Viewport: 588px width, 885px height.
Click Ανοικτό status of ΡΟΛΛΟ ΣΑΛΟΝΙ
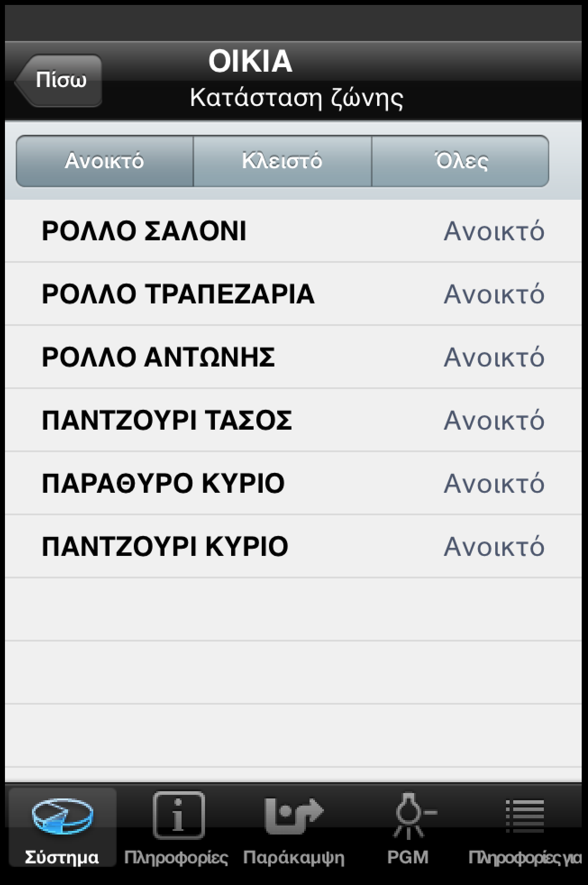click(494, 231)
